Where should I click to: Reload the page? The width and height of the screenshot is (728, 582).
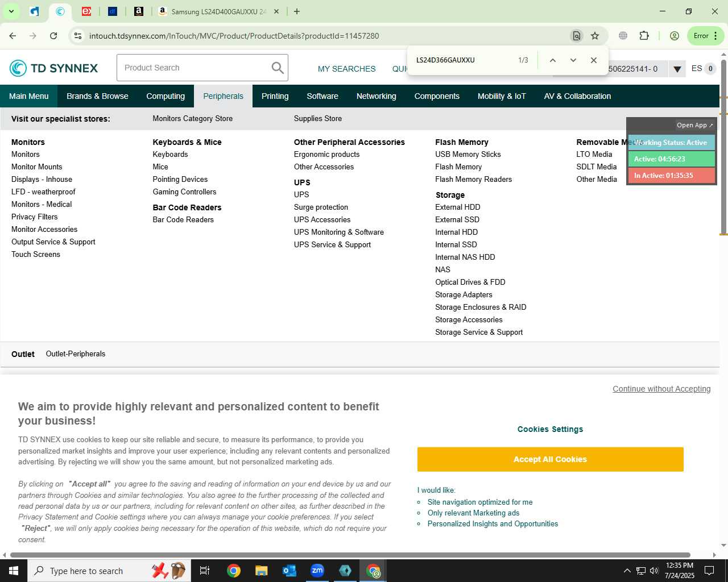click(x=53, y=36)
